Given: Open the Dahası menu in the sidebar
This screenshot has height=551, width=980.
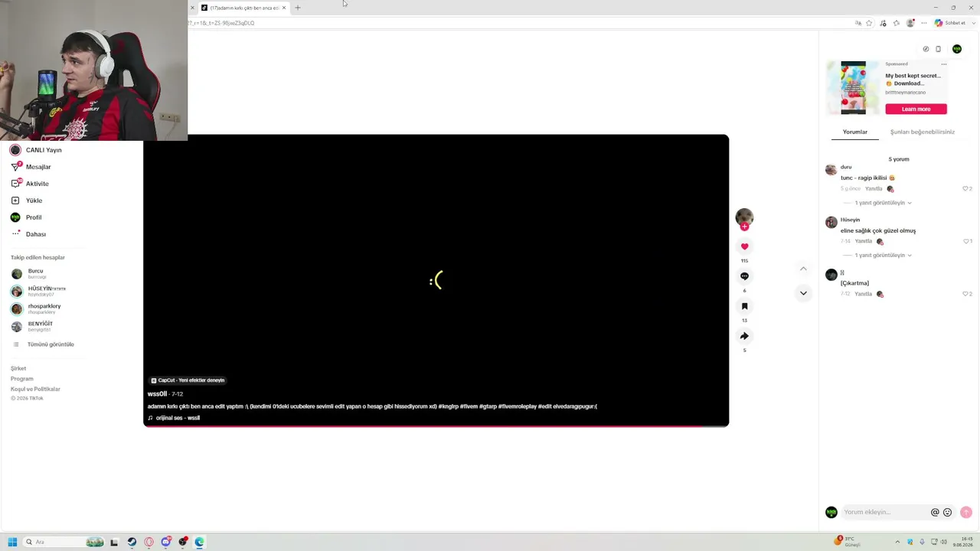Looking at the screenshot, I should pos(29,234).
